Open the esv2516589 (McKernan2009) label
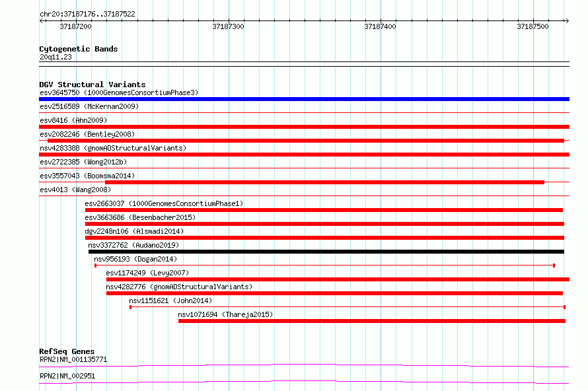 pos(89,106)
